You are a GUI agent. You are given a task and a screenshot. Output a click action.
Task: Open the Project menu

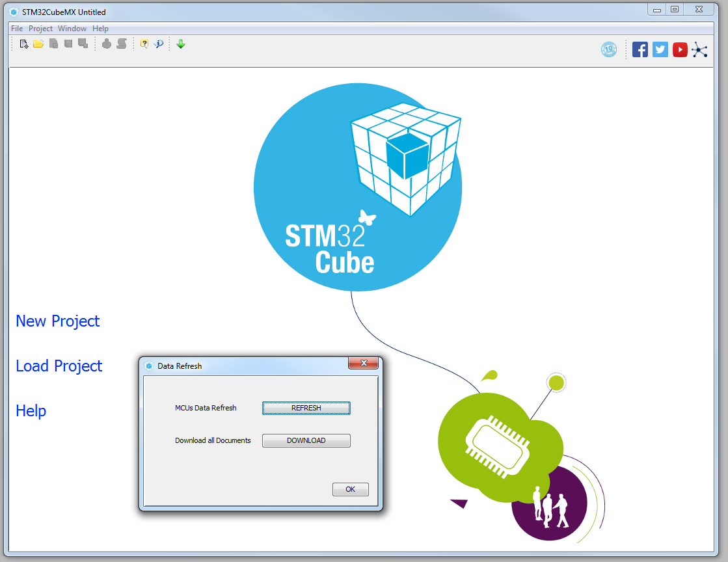click(40, 29)
